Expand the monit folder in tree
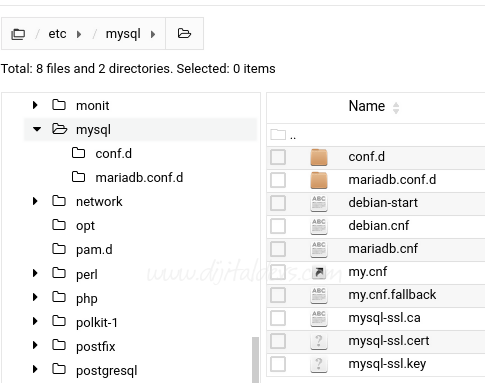Image resolution: width=485 pixels, height=383 pixels. pyautogui.click(x=35, y=105)
